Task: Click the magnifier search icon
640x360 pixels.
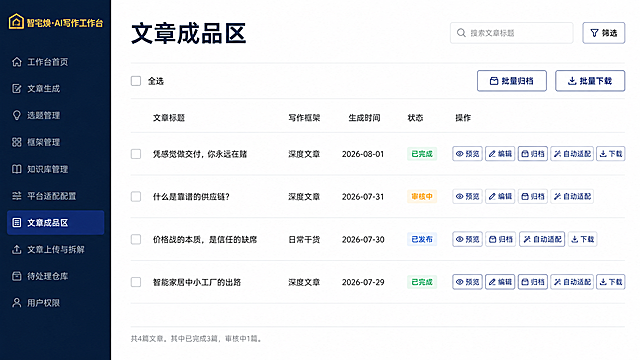Action: point(461,33)
